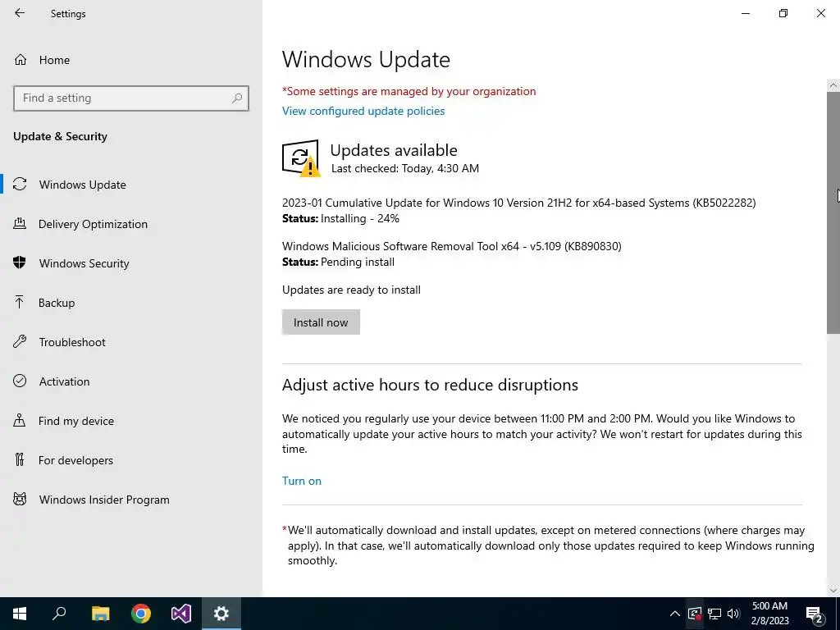Click the Windows Update refresh arrows sidebar icon
The image size is (840, 630).
20,184
